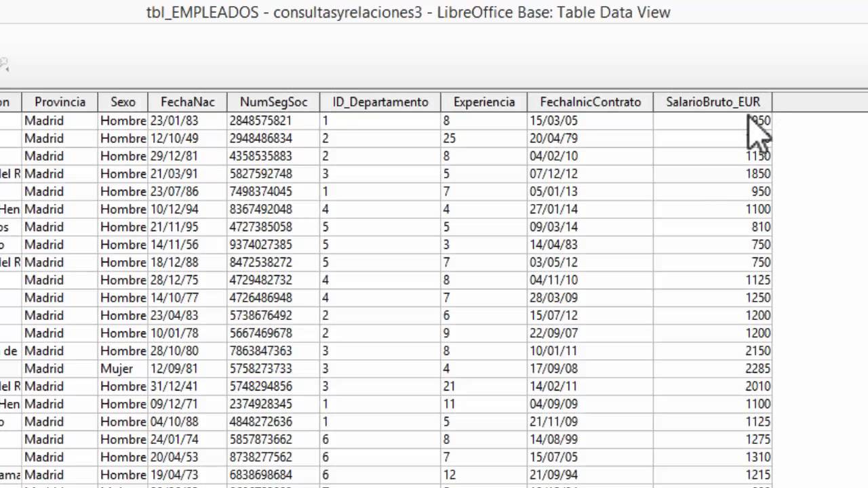Screen dimensions: 868x488
Task: Click the contract date 22/09/07
Action: (590, 333)
